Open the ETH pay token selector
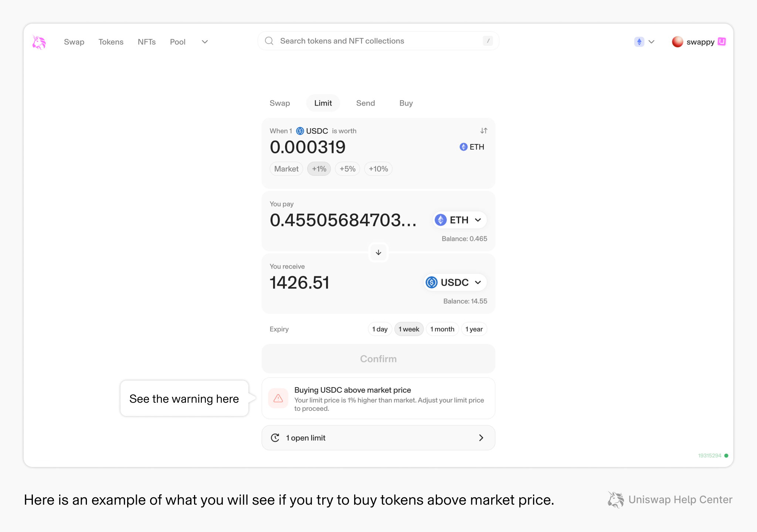The height and width of the screenshot is (532, 757). click(459, 220)
